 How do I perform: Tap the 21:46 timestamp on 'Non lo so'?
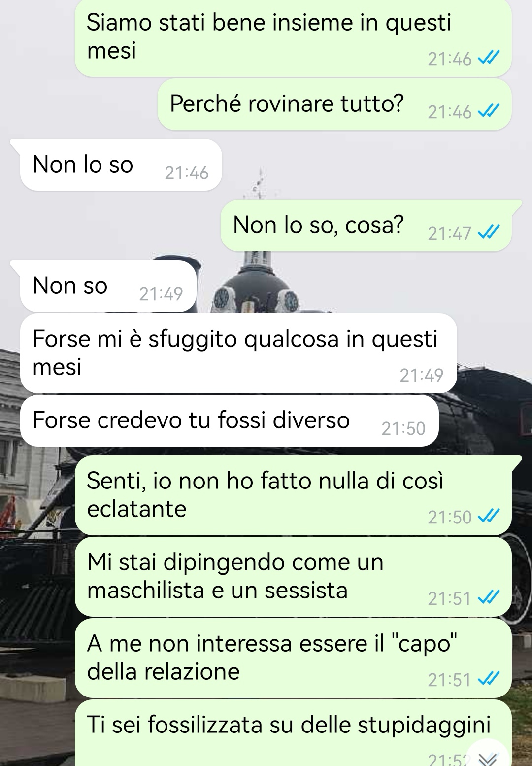tap(187, 173)
